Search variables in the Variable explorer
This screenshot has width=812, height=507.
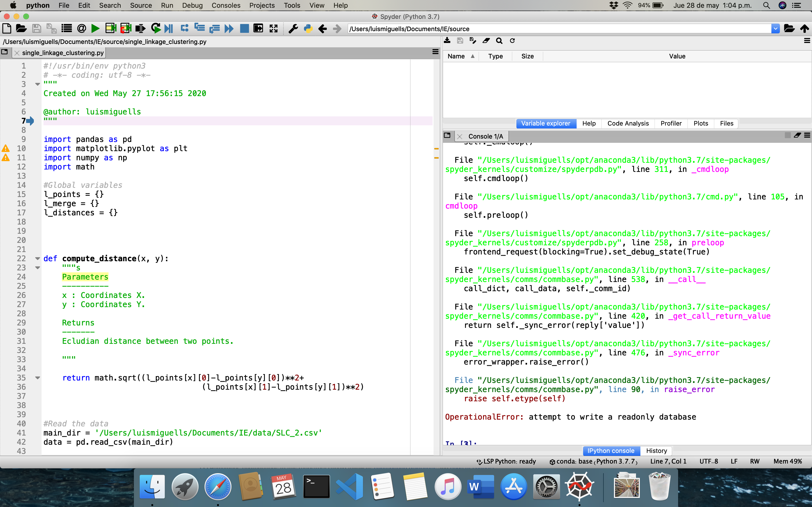click(x=499, y=41)
